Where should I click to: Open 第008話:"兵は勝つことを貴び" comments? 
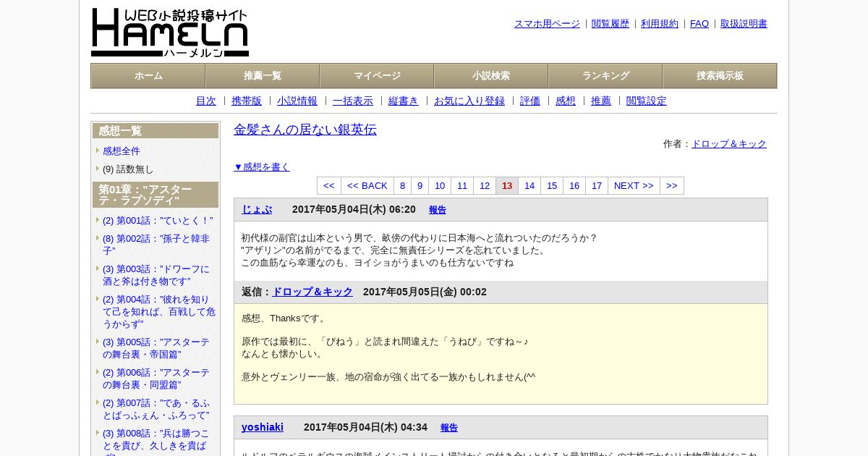pos(156,442)
